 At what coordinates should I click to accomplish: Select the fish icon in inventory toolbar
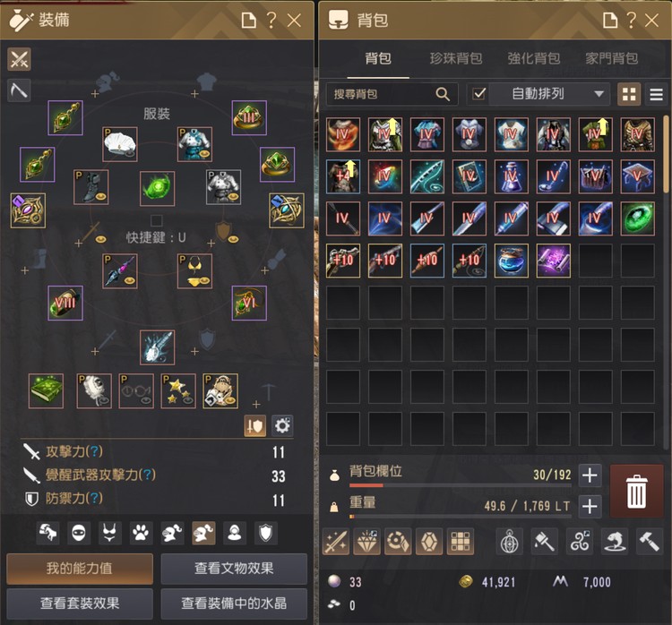pos(614,542)
